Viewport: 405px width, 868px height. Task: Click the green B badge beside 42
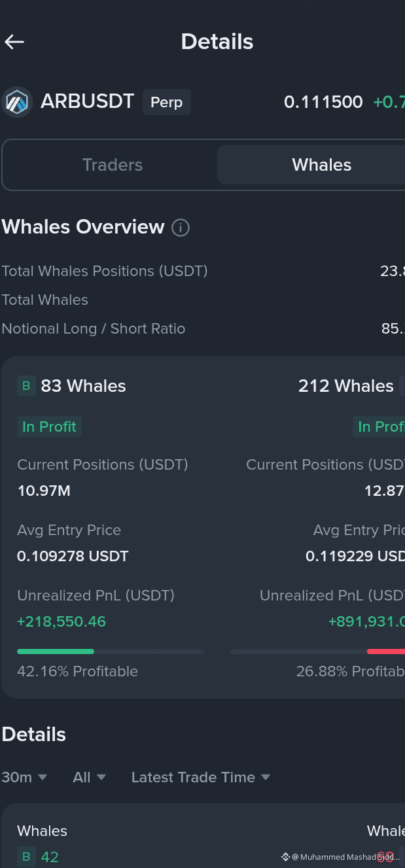pos(26,857)
